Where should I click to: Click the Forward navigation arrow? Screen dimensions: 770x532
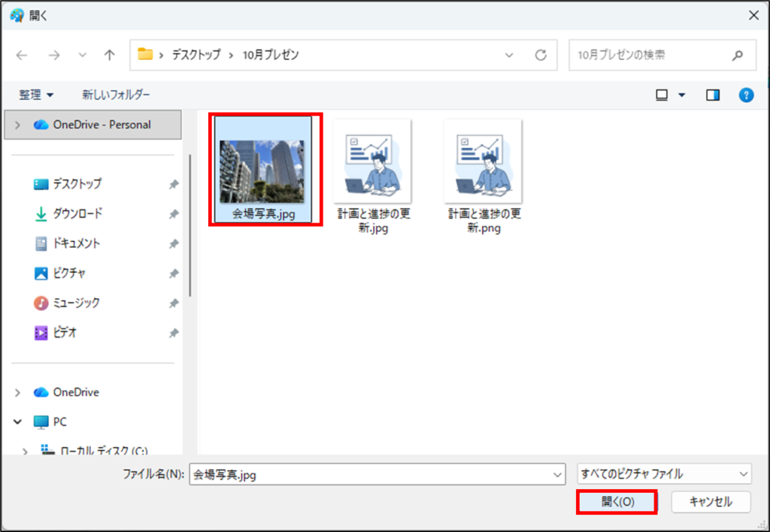click(x=53, y=55)
